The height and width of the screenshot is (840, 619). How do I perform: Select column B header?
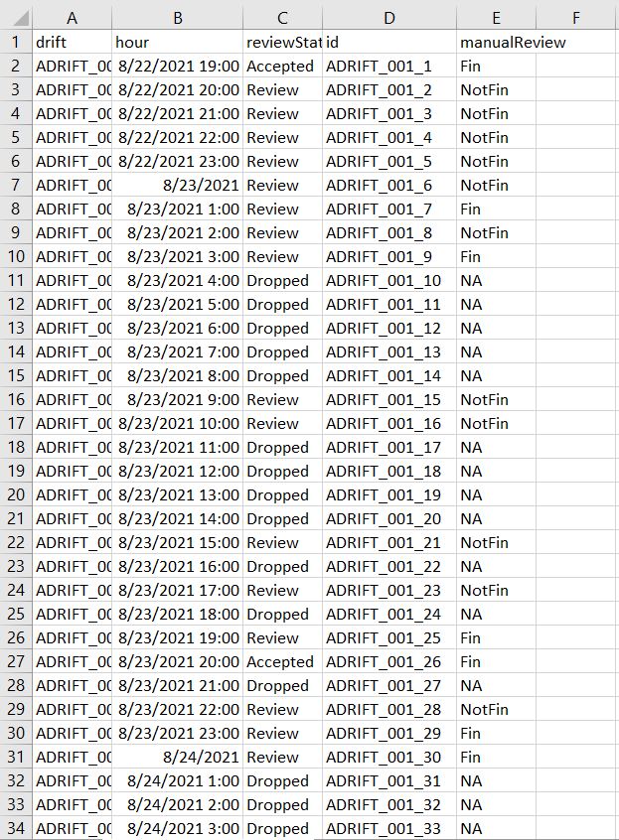point(177,18)
